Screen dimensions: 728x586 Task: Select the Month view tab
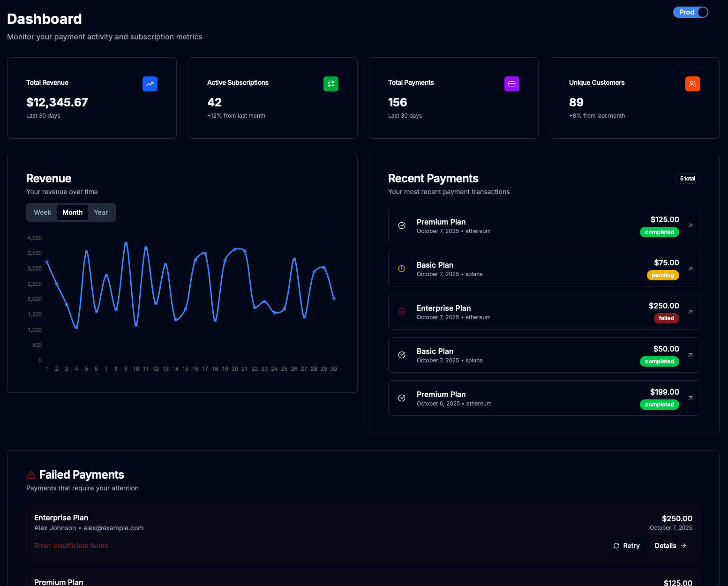point(72,212)
